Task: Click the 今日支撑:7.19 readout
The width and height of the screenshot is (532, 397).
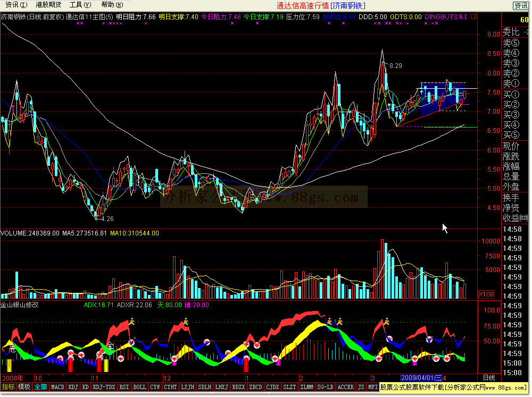Action: (x=263, y=16)
